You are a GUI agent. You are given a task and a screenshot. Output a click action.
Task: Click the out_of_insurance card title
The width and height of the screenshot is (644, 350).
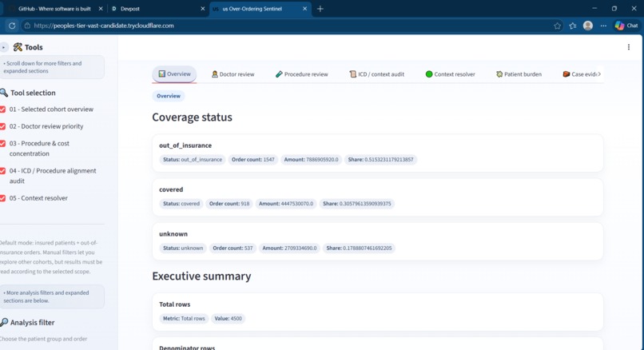tap(185, 145)
